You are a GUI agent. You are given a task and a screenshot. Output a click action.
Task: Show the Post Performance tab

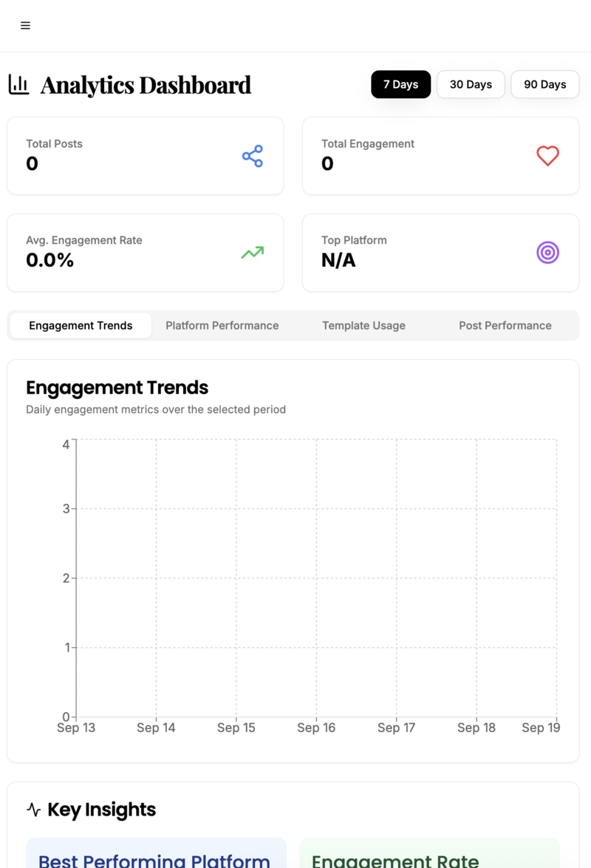505,326
